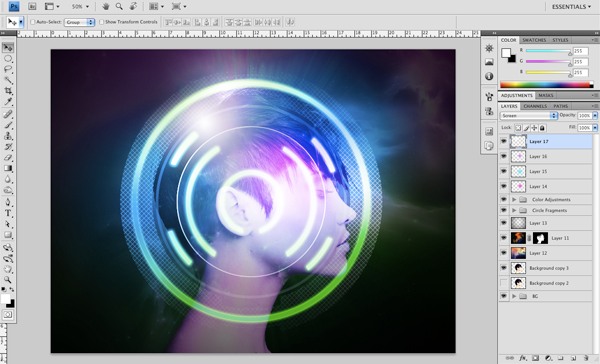
Task: Open the View Extras dropdown
Action: tap(52, 7)
